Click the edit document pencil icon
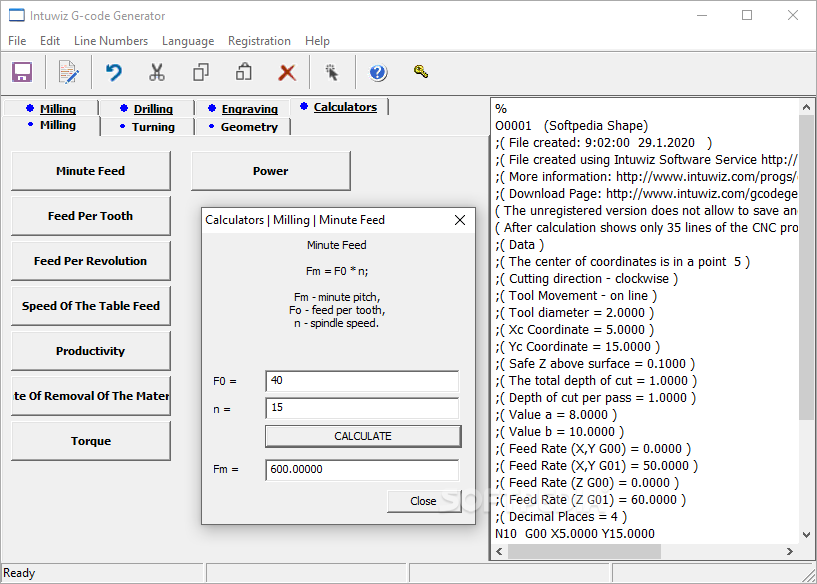The width and height of the screenshot is (817, 584). tap(68, 72)
